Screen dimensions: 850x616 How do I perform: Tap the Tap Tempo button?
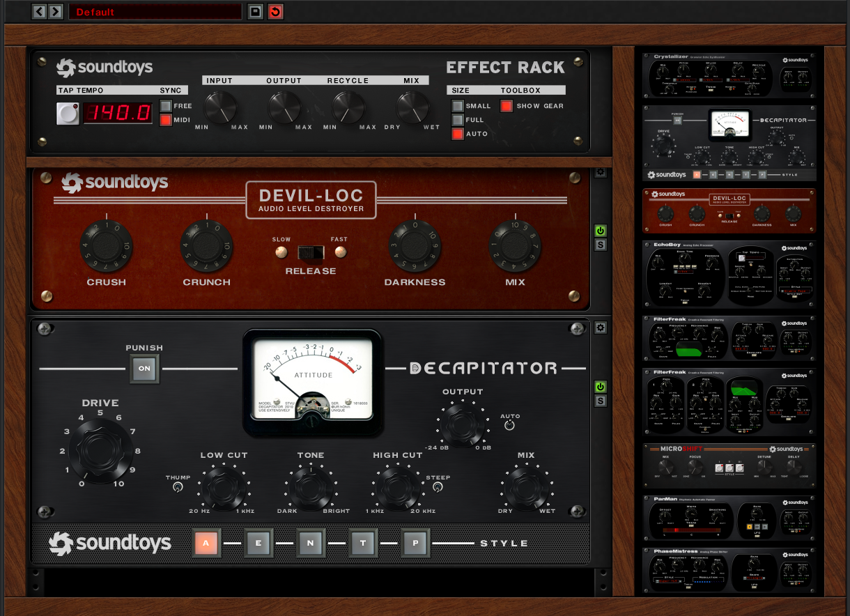click(x=68, y=113)
